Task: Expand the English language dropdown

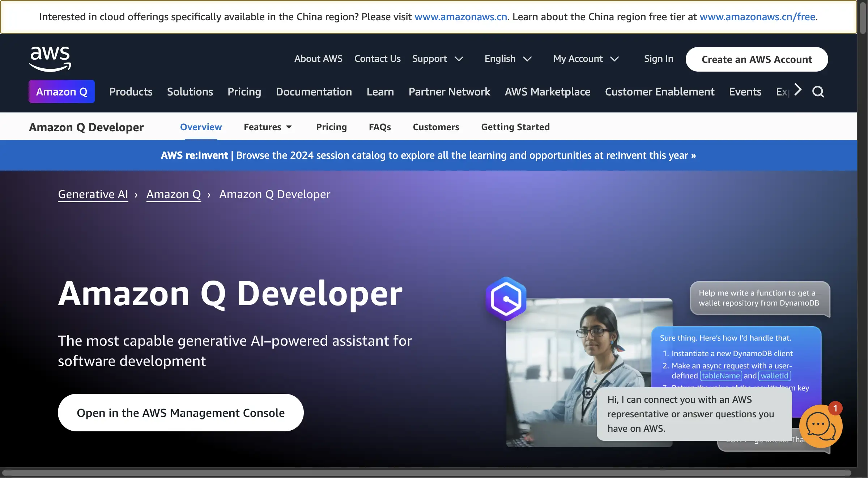Action: pos(508,59)
